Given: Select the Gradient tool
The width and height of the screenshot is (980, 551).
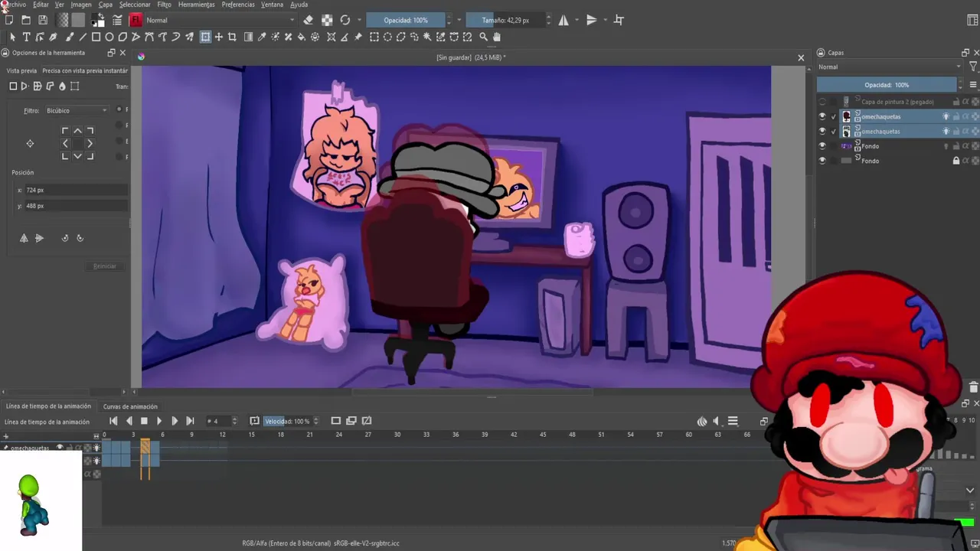Looking at the screenshot, I should pos(248,37).
